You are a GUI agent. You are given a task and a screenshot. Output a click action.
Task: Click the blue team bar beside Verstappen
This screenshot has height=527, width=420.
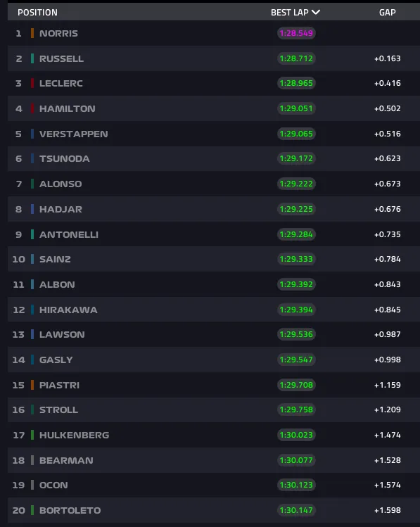[32, 134]
